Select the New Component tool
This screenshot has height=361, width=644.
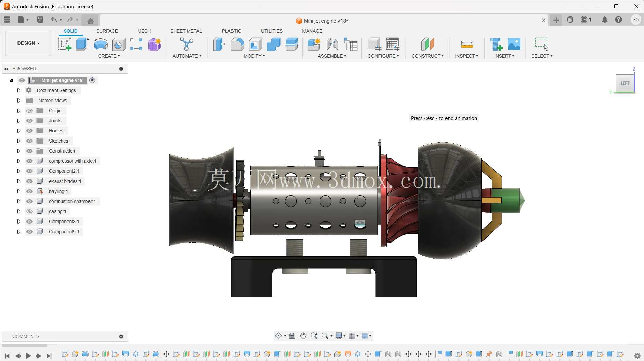tap(314, 44)
